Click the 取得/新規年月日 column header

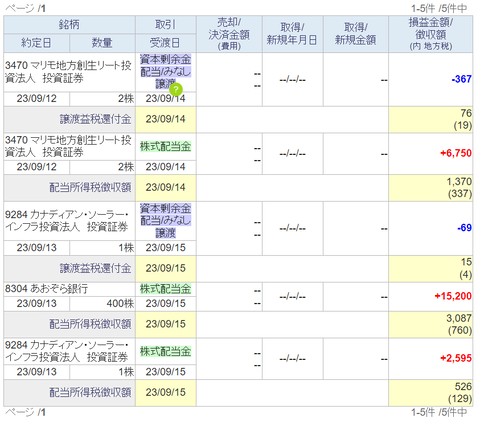coord(292,34)
